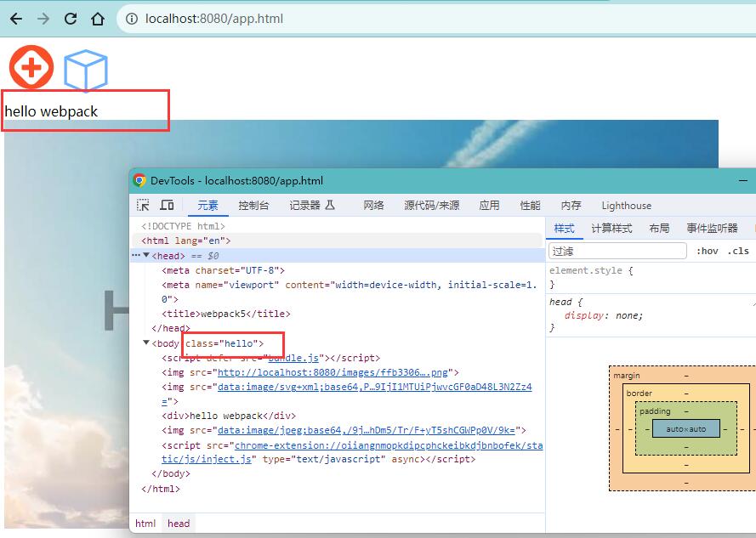Open the 内存 (Memory) tab
This screenshot has height=538, width=756.
point(571,206)
